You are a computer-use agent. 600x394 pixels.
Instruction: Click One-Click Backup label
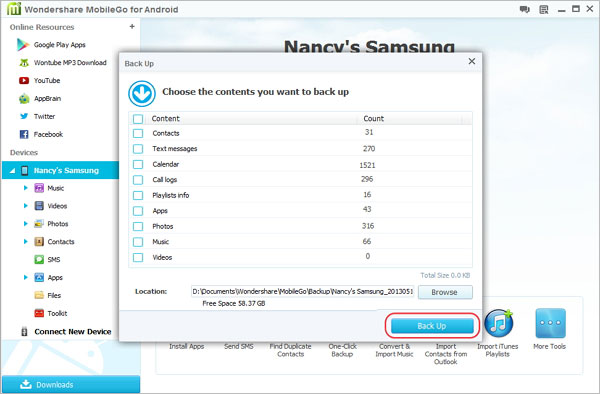click(342, 350)
